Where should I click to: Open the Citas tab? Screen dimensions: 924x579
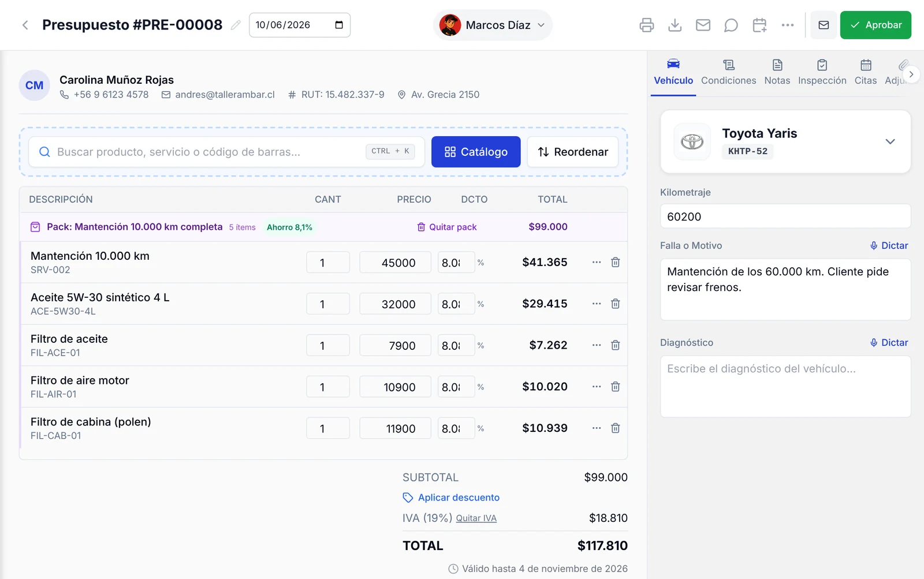coord(866,73)
